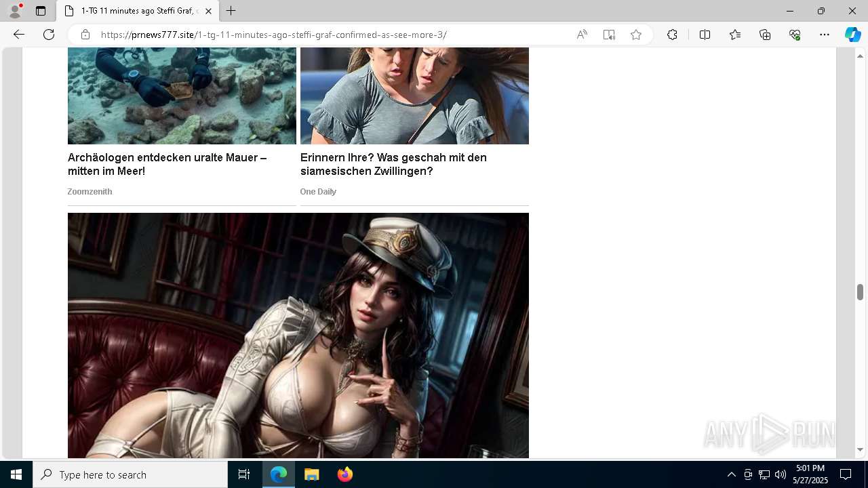The height and width of the screenshot is (488, 868).
Task: Select the '1-TG 11 minutes ago Steffi Graf' tab
Action: (x=138, y=11)
